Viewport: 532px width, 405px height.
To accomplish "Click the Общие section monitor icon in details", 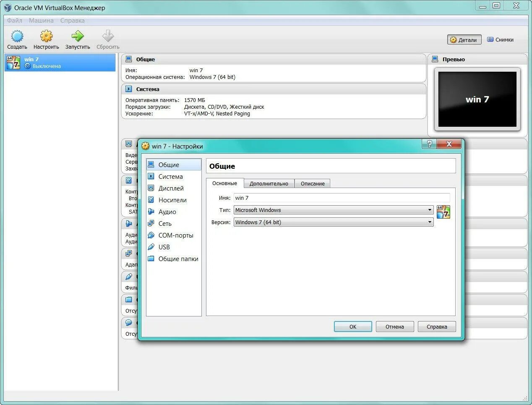I will 129,59.
